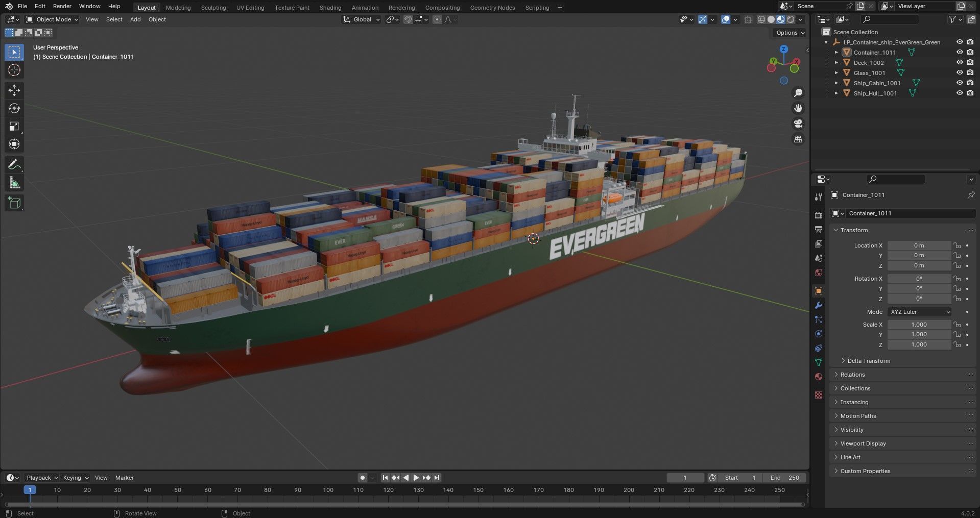
Task: Click the End frame field
Action: tap(785, 478)
